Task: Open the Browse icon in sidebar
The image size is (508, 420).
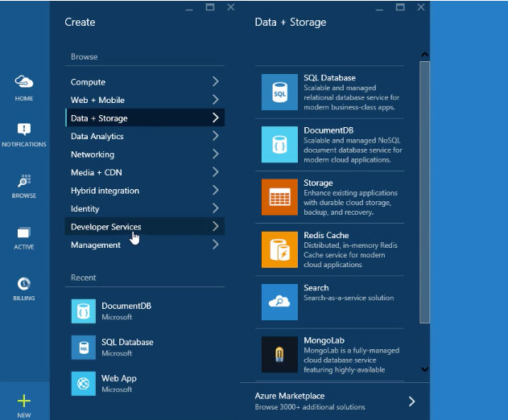Action: click(24, 181)
